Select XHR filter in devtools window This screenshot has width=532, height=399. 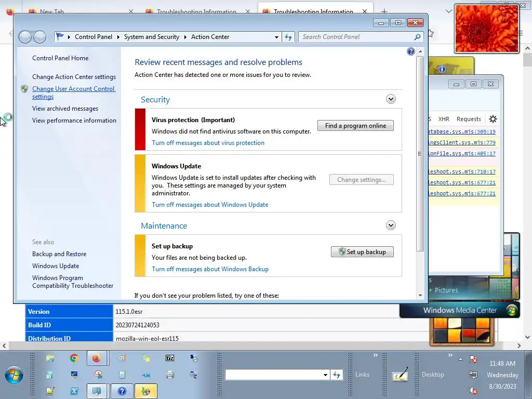444,119
